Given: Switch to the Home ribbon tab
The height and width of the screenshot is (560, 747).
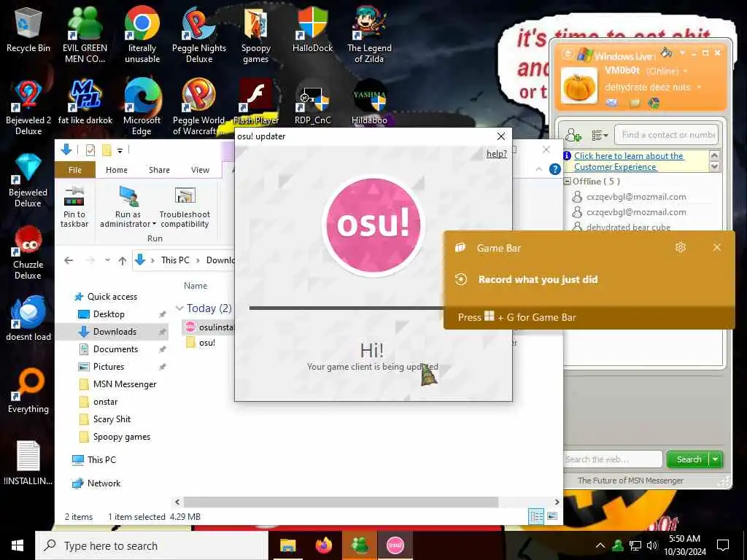Looking at the screenshot, I should [x=117, y=169].
